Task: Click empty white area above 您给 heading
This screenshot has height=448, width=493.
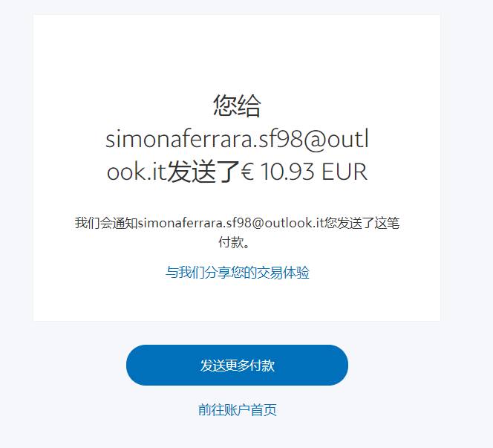Action: pyautogui.click(x=237, y=53)
